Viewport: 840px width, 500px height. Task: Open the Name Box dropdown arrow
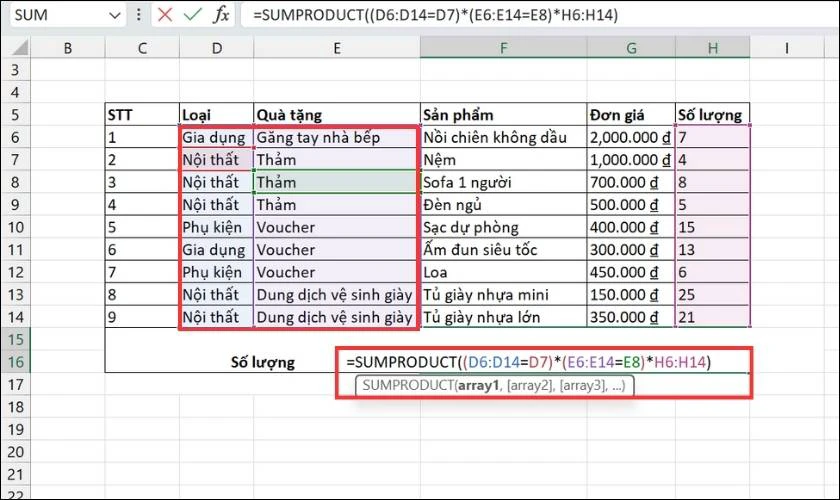pos(115,16)
